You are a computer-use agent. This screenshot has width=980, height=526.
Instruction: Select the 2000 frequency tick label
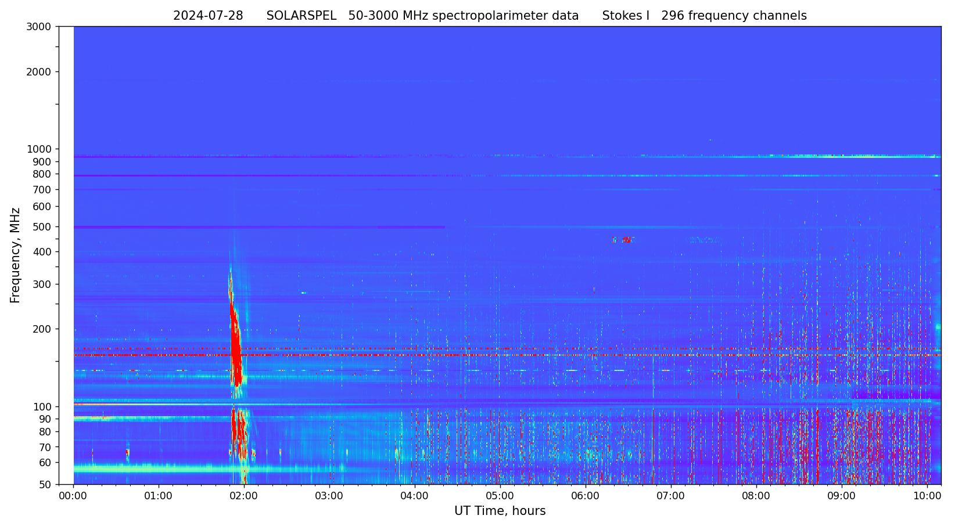[39, 72]
